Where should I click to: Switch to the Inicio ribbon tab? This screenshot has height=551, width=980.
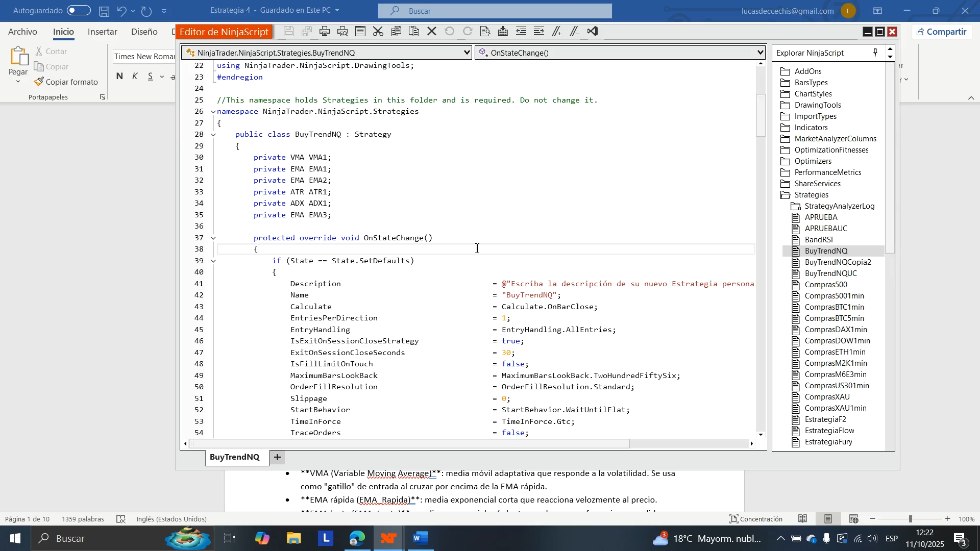tap(64, 32)
